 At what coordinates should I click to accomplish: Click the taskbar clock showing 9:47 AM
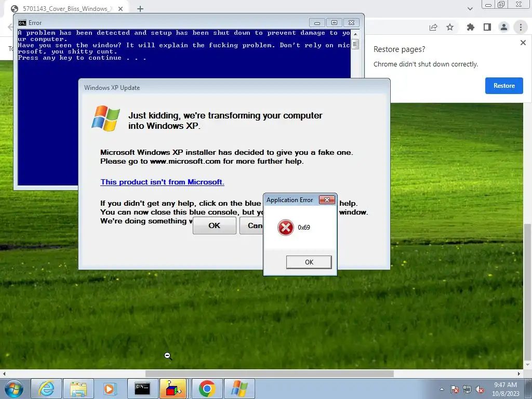pyautogui.click(x=505, y=389)
